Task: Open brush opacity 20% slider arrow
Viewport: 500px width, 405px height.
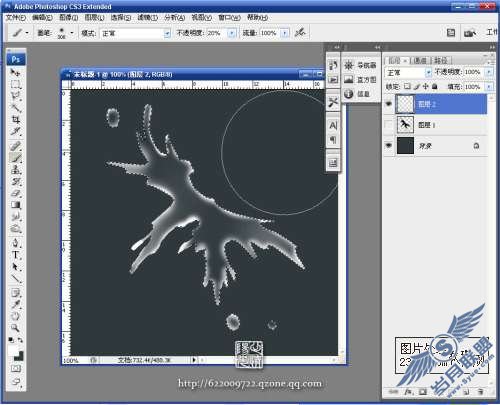Action: click(232, 33)
